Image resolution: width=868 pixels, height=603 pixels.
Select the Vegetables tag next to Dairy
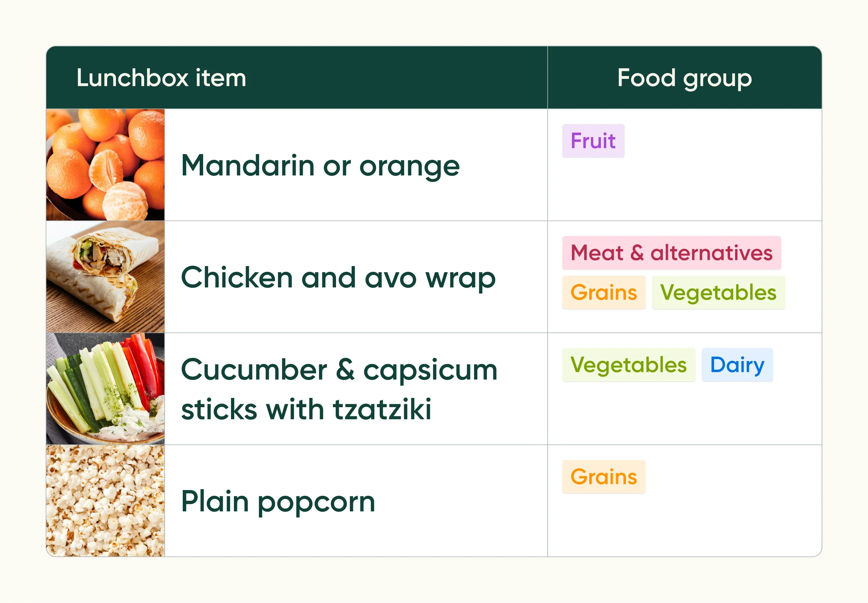(x=628, y=365)
